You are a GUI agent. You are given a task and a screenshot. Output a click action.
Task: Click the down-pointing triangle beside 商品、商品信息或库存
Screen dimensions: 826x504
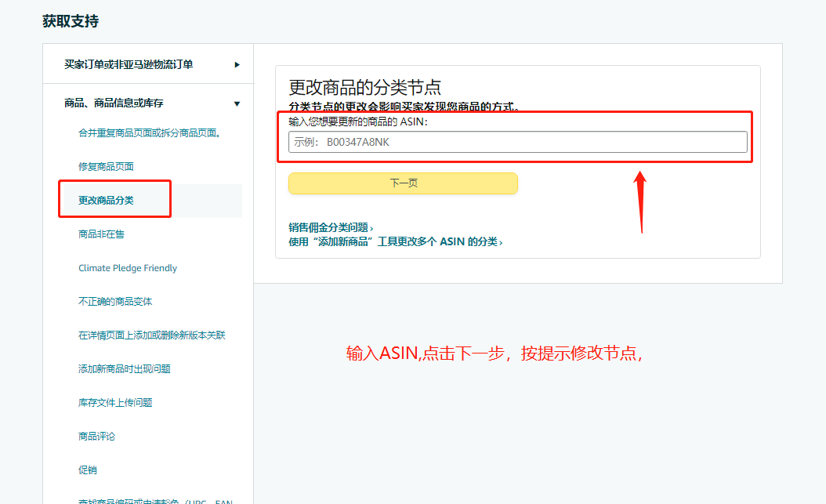tap(237, 103)
